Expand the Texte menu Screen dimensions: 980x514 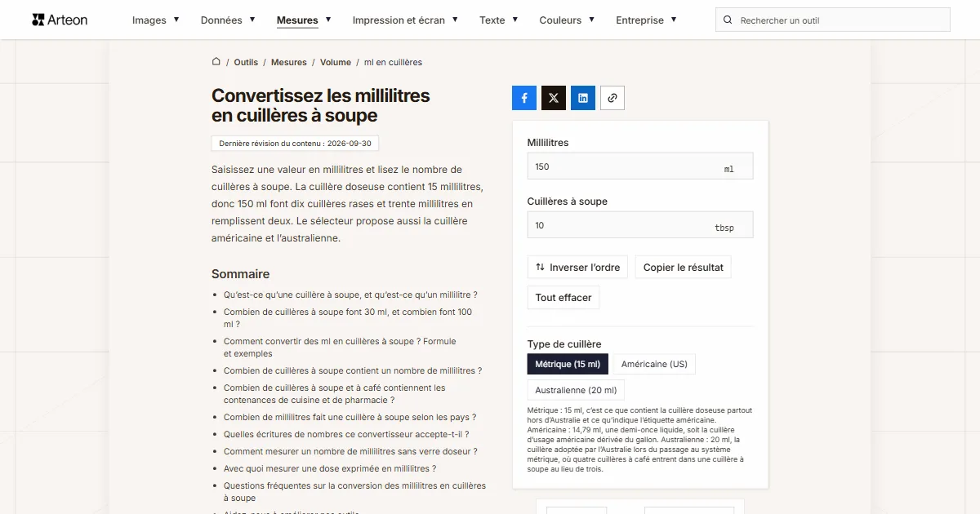[499, 20]
